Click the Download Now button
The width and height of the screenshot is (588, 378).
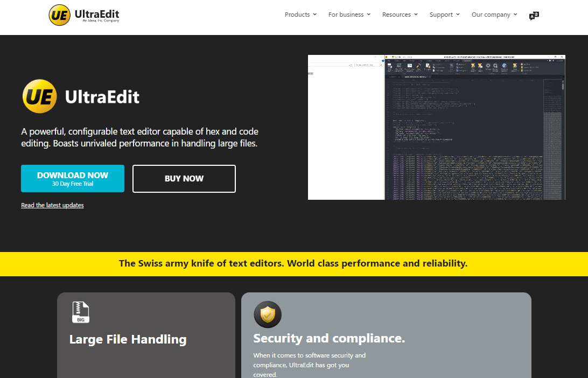pyautogui.click(x=73, y=179)
